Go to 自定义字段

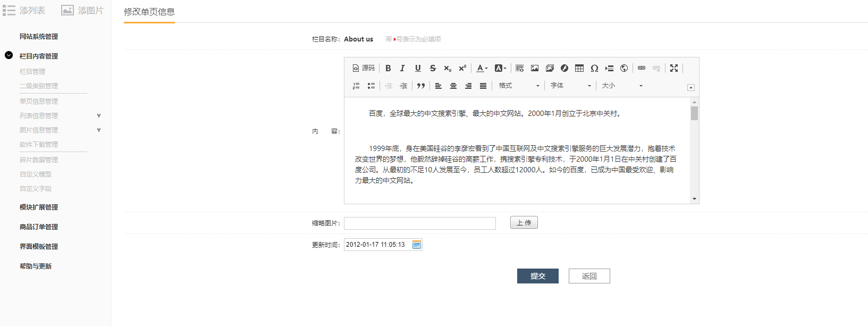36,188
